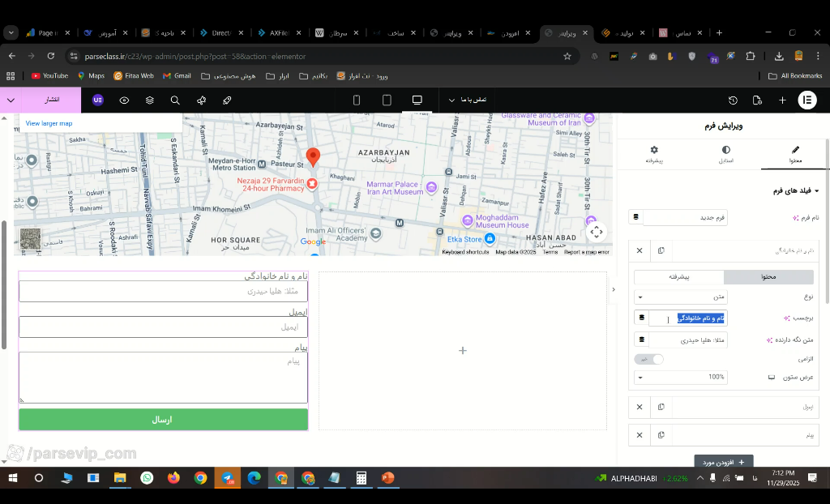Click the icon right of the search icon
Image resolution: width=830 pixels, height=504 pixels.
[x=201, y=100]
